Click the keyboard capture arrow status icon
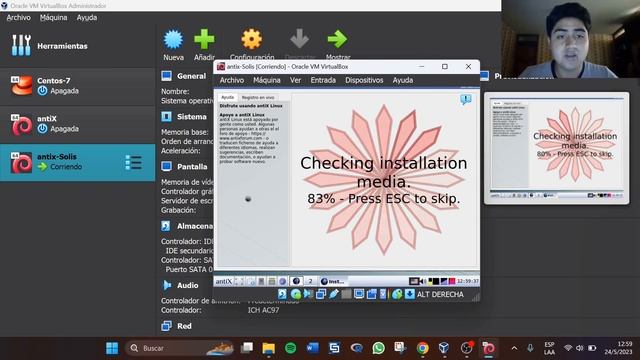Screen dimensions: 640x360 point(410,294)
